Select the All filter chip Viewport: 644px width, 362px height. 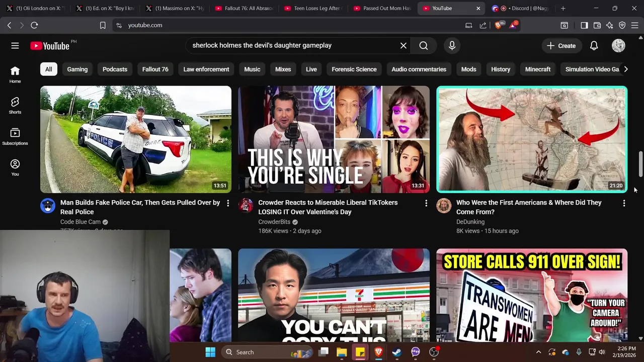[x=48, y=69]
